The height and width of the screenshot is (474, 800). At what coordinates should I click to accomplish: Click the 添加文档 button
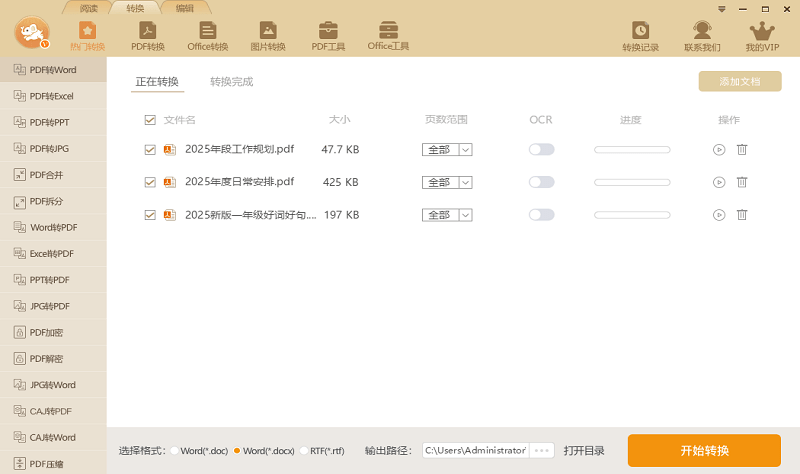[x=739, y=82]
